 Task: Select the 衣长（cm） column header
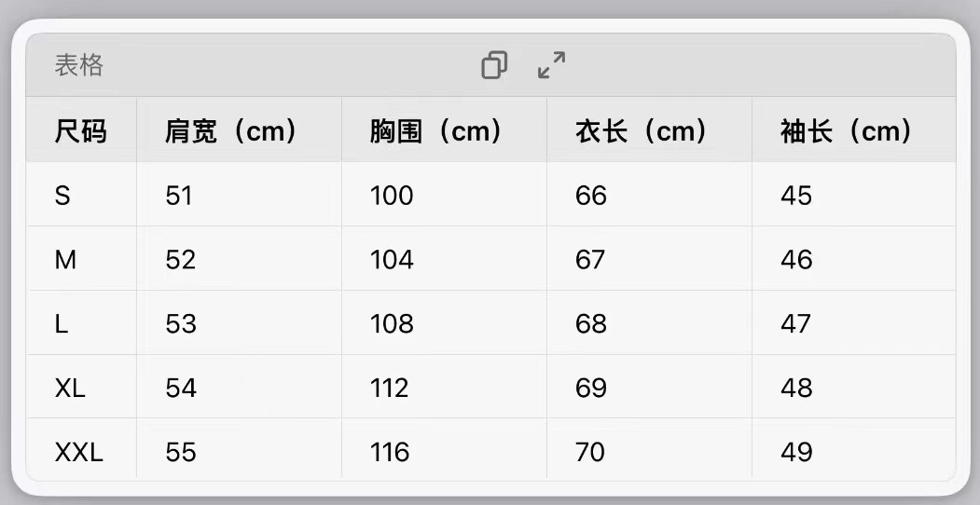[x=642, y=131]
